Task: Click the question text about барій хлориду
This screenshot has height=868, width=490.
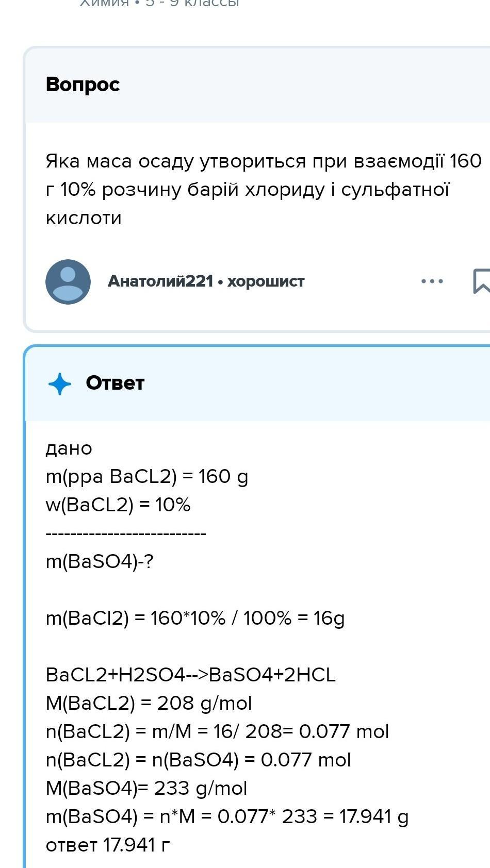Action: click(264, 189)
